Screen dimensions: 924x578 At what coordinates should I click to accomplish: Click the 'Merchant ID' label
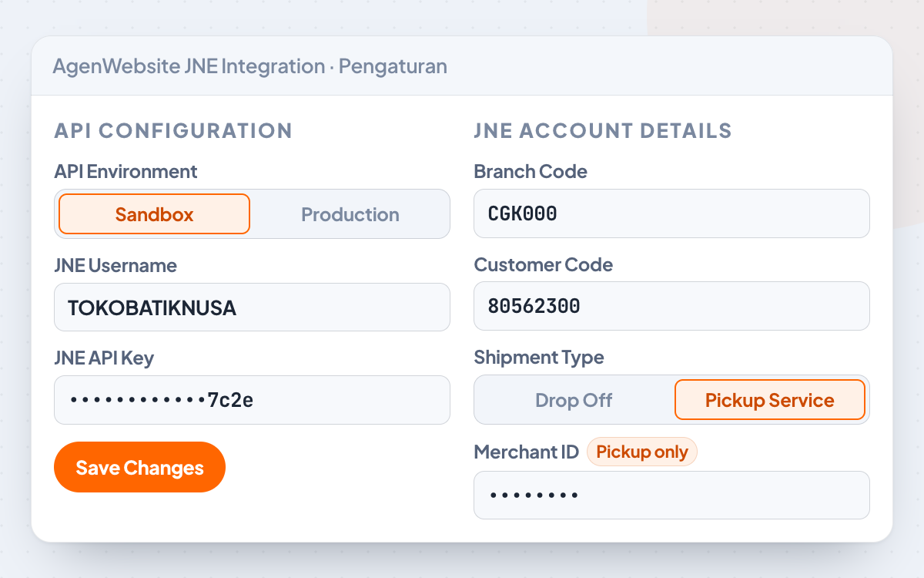pos(526,452)
